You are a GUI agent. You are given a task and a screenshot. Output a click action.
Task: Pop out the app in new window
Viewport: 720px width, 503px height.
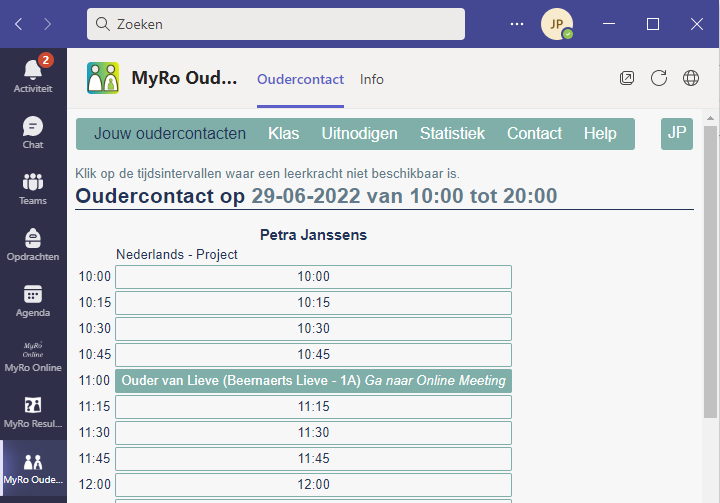pyautogui.click(x=627, y=78)
